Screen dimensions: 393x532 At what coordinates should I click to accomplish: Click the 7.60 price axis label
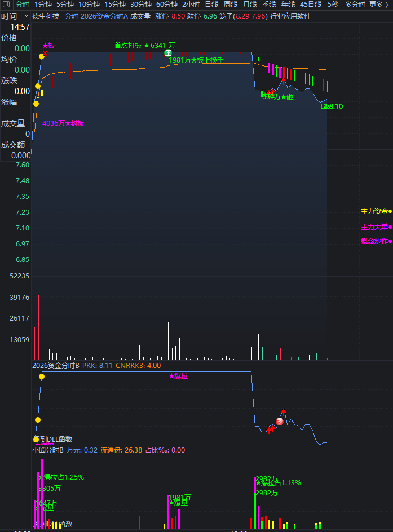coord(23,165)
